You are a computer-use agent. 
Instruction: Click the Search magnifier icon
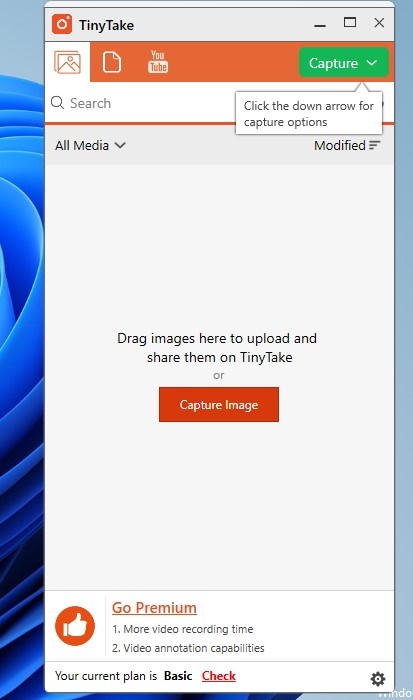click(x=57, y=103)
